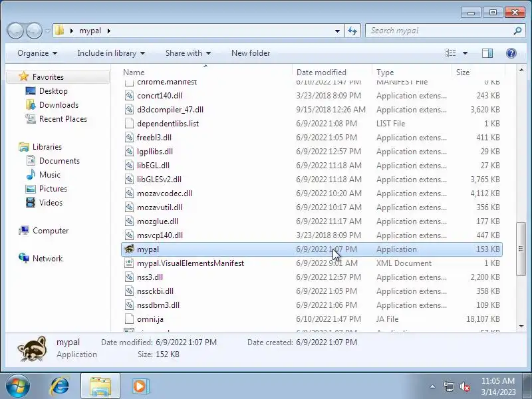Open the Documents library
532x399 pixels.
[59, 161]
